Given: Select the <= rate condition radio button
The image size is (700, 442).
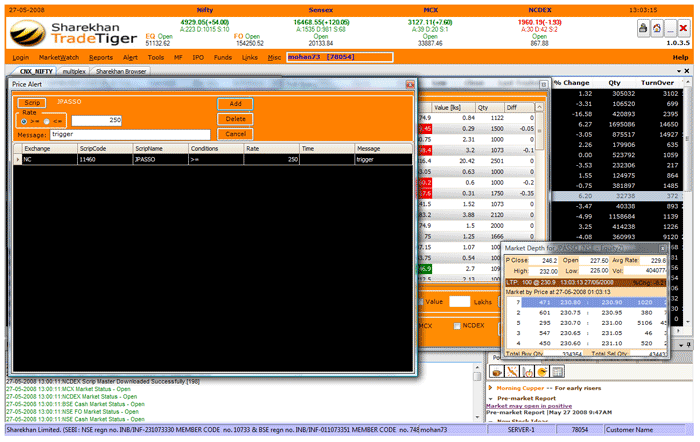Looking at the screenshot, I should pyautogui.click(x=46, y=121).
